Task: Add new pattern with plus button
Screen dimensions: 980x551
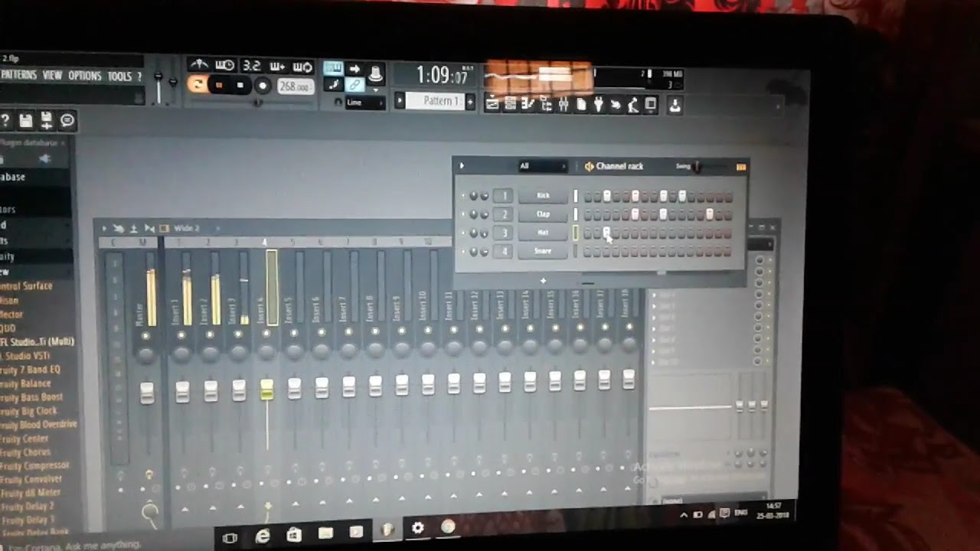Action: click(470, 102)
